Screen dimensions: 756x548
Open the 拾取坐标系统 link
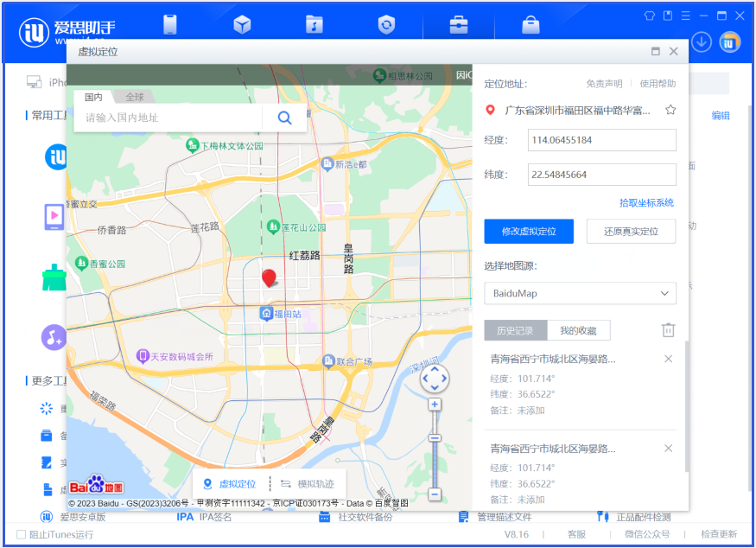(646, 203)
